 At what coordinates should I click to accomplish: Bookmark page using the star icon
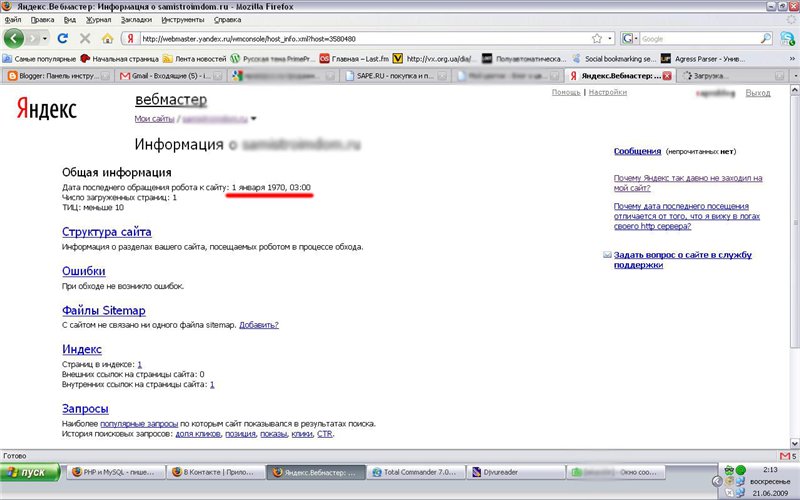pyautogui.click(x=596, y=39)
